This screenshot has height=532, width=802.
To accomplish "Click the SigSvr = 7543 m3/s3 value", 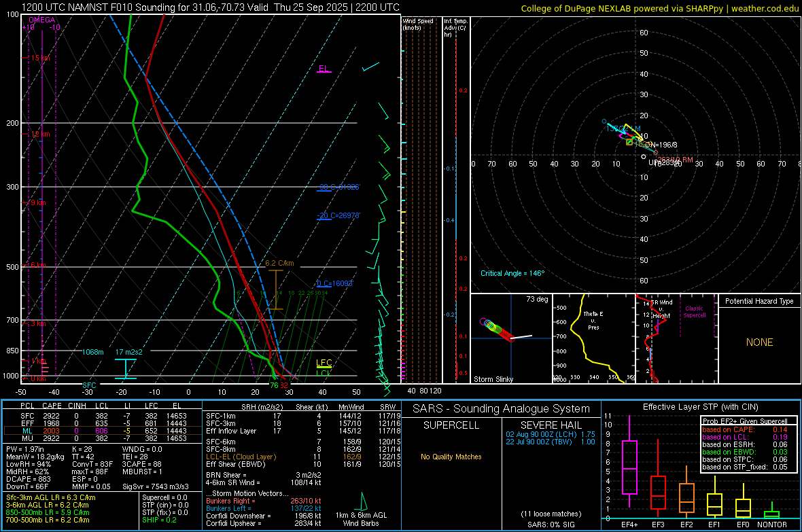I will point(156,486).
